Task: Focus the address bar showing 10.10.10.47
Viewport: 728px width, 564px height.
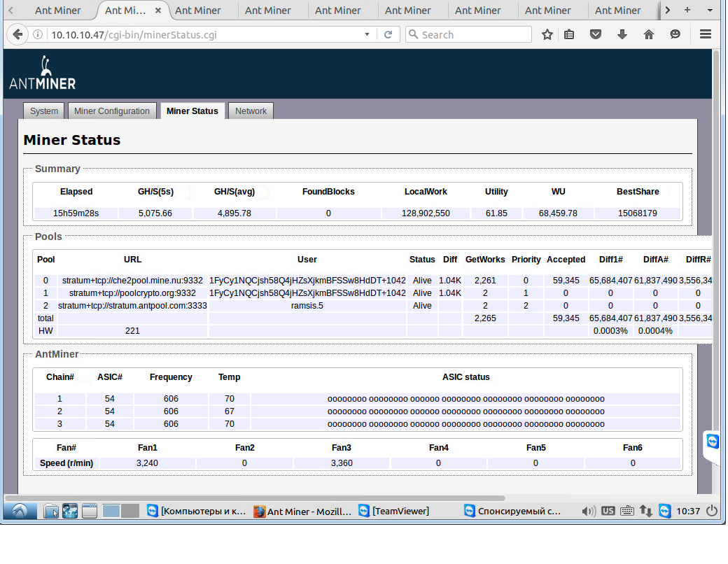Action: (204, 34)
